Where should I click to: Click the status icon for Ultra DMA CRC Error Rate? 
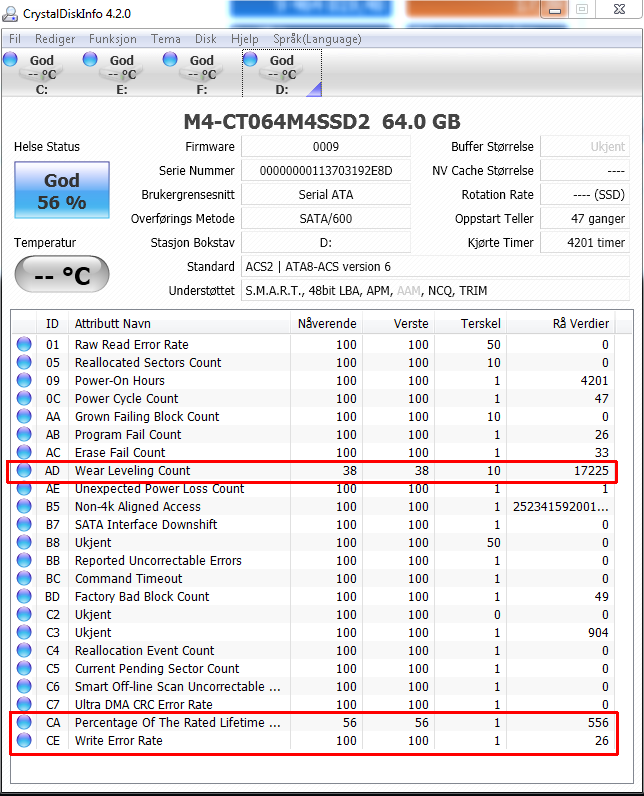24,704
